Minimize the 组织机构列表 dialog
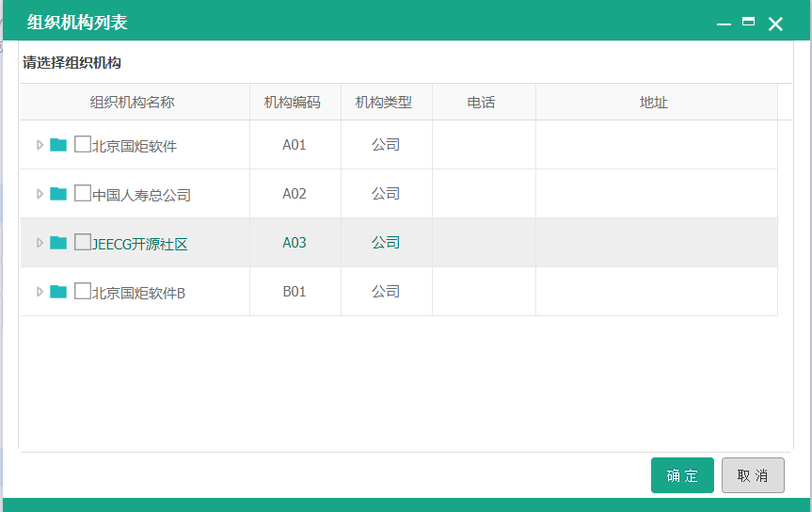Image resolution: width=812 pixels, height=512 pixels. click(x=724, y=24)
